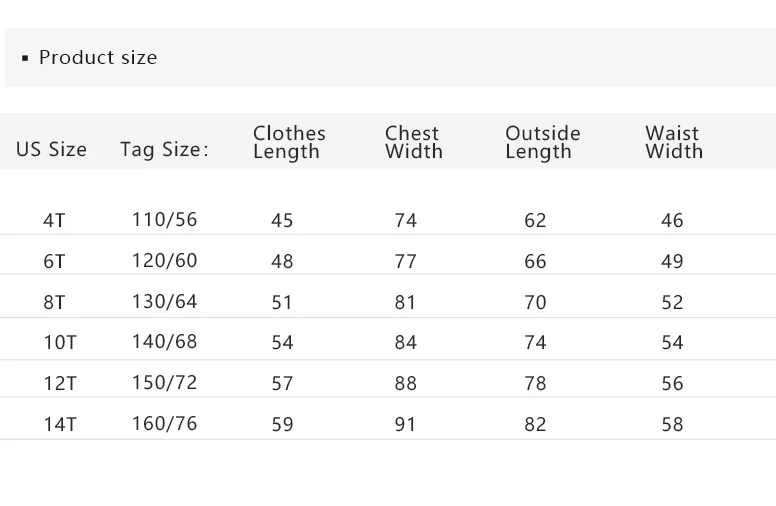This screenshot has height=506, width=776.
Task: Select outside length value 66
Action: click(535, 261)
